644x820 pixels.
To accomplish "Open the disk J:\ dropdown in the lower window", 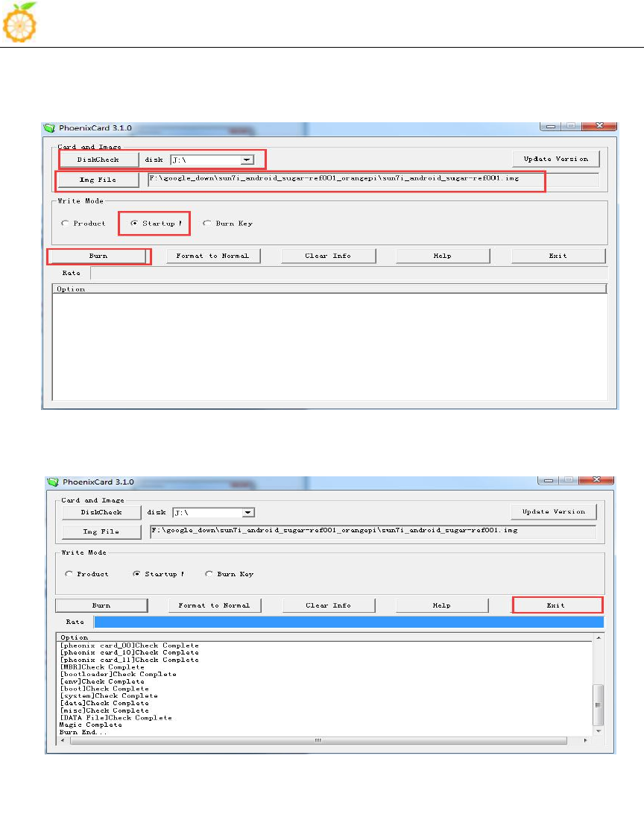I will pyautogui.click(x=248, y=513).
